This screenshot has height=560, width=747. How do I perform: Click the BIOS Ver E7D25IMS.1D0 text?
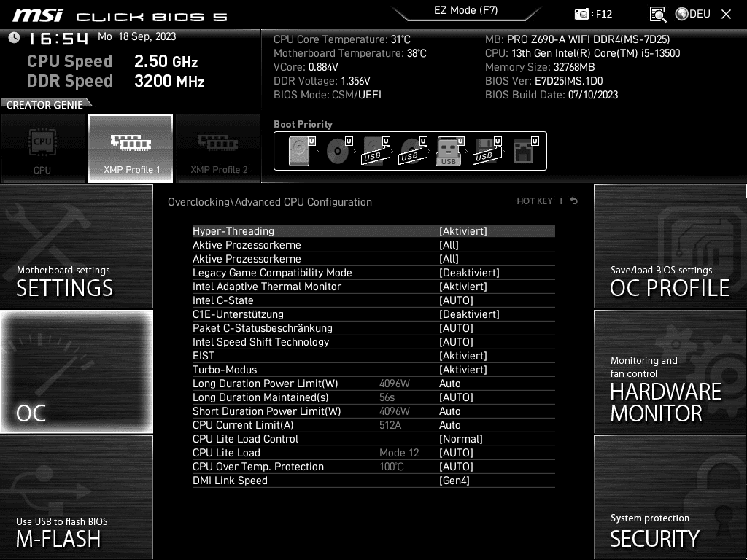pyautogui.click(x=543, y=80)
